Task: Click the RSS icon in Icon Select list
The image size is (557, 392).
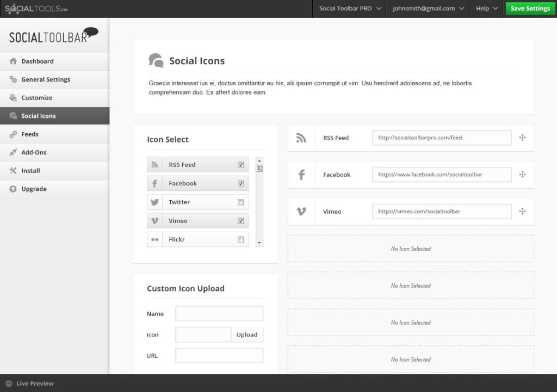Action: [x=154, y=165]
